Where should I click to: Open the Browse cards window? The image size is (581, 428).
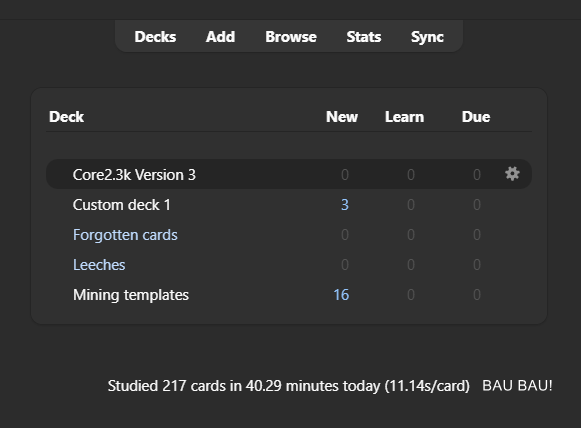coord(291,37)
